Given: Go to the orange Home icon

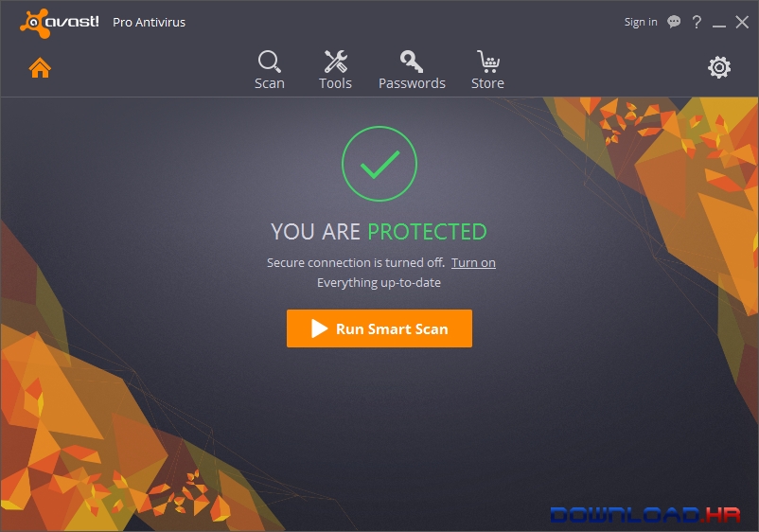Looking at the screenshot, I should [40, 67].
